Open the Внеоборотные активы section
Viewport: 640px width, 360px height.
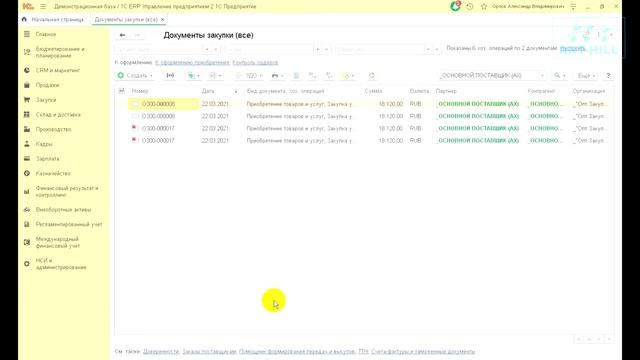pos(63,209)
